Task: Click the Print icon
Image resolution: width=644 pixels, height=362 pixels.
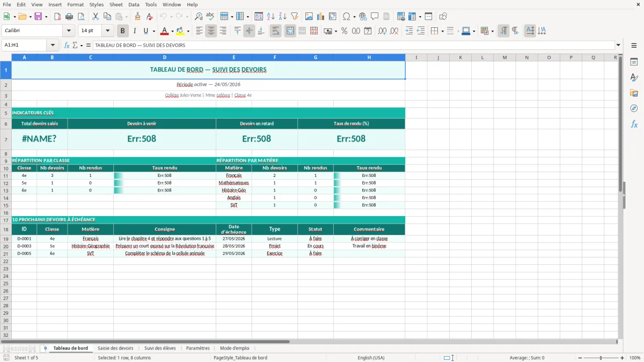Action: point(69,17)
